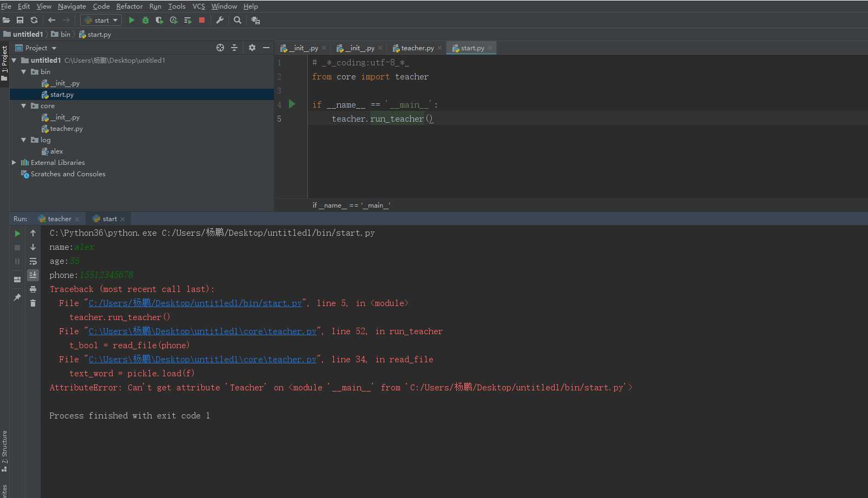Expand External Libraries node
This screenshot has width=868, height=498.
point(14,163)
